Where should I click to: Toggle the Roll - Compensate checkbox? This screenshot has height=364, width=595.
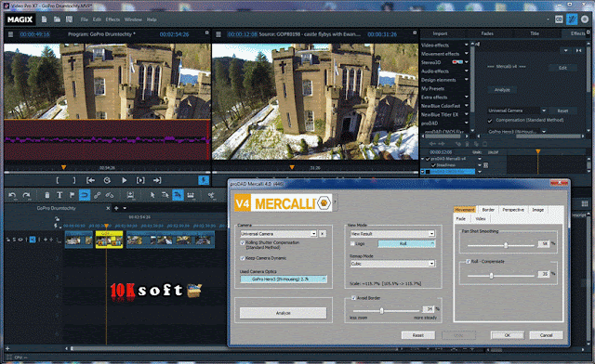coord(469,262)
